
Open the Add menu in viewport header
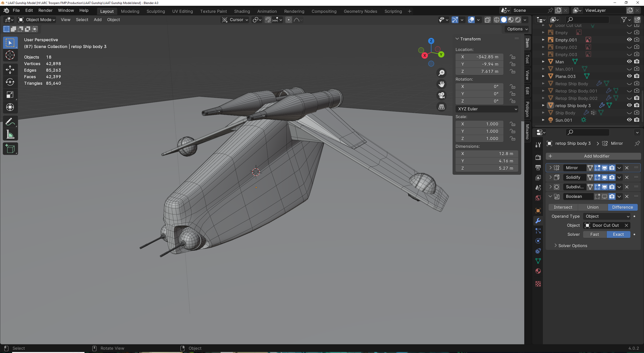tap(98, 20)
